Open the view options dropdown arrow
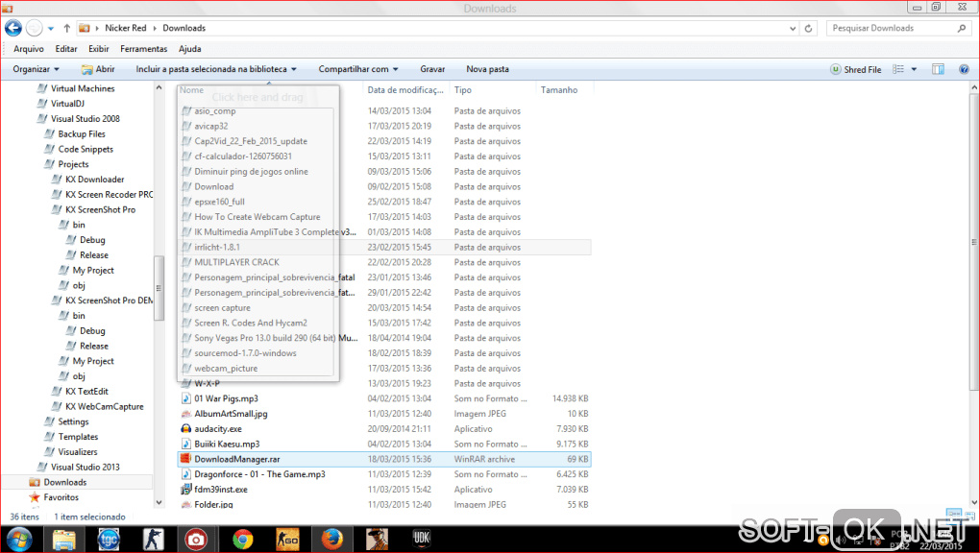 914,69
